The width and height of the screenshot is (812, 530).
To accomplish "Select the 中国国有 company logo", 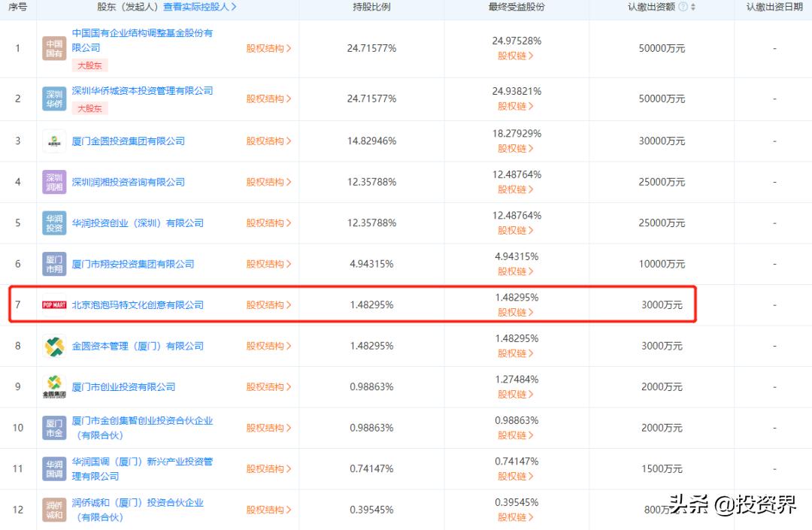I will coord(53,48).
